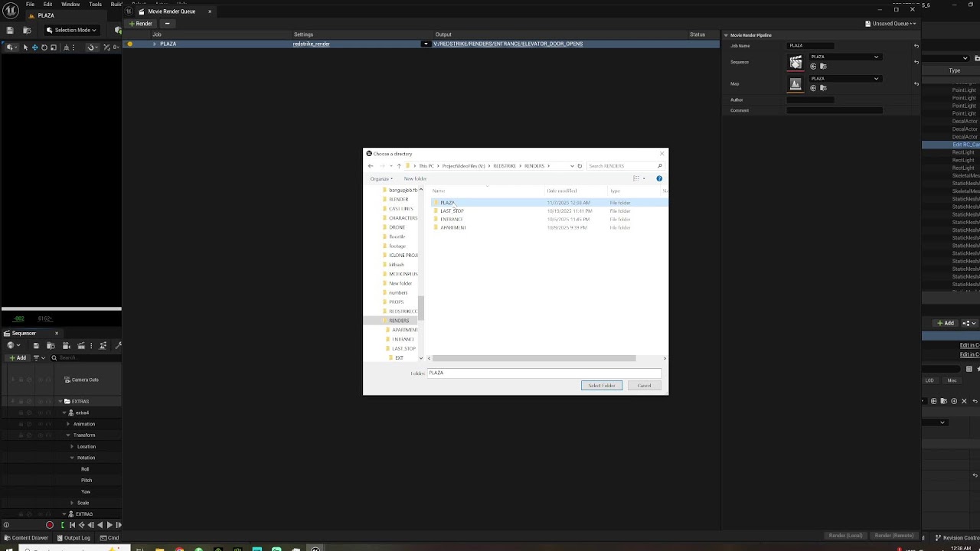The image size is (980, 551).
Task: Create a New folder in the directory dialog
Action: pyautogui.click(x=415, y=178)
